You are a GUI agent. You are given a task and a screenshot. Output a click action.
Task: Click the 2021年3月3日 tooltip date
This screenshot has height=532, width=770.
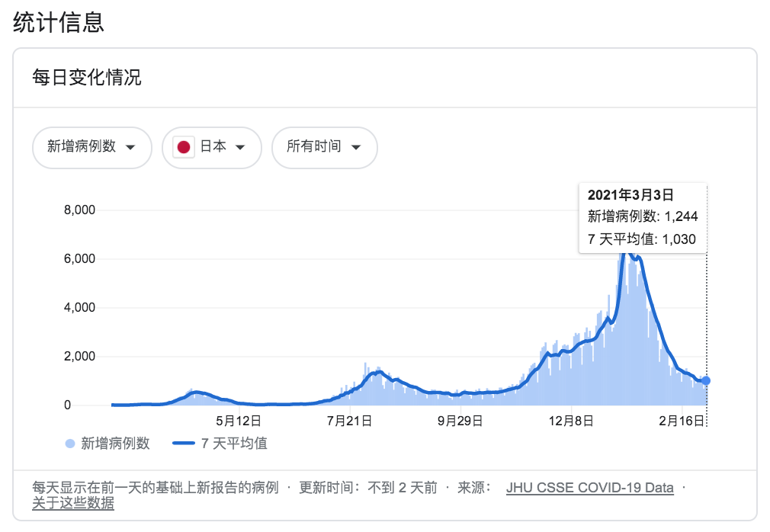(x=630, y=195)
